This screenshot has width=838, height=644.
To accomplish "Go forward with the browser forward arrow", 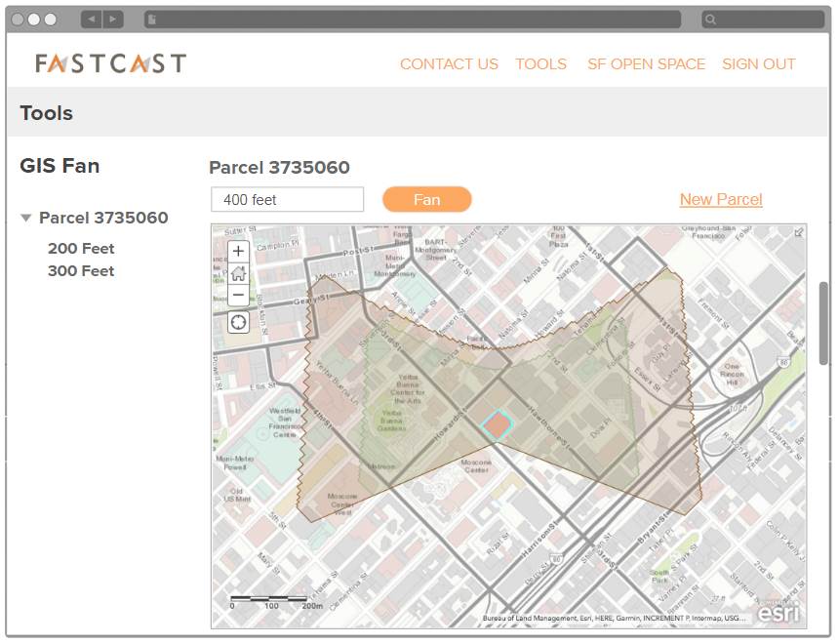I will [x=113, y=20].
